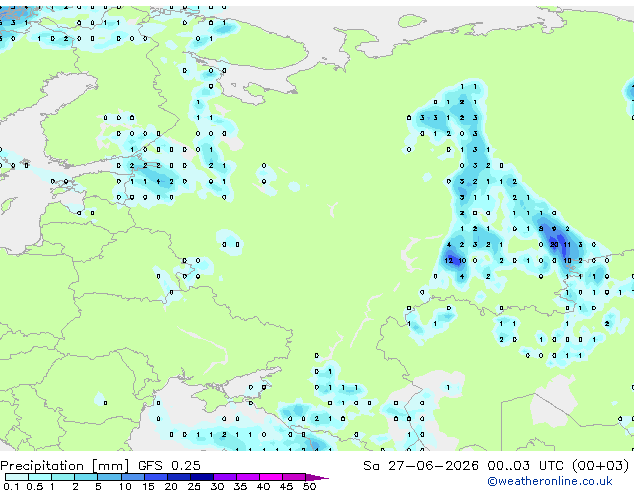Image resolution: width=634 pixels, height=490 pixels.
Task: Click the 'Precipitation [mm]' title text
Action: (x=65, y=466)
